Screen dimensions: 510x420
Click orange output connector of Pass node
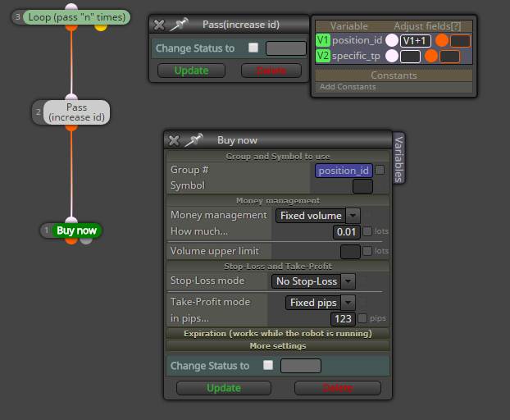click(71, 127)
